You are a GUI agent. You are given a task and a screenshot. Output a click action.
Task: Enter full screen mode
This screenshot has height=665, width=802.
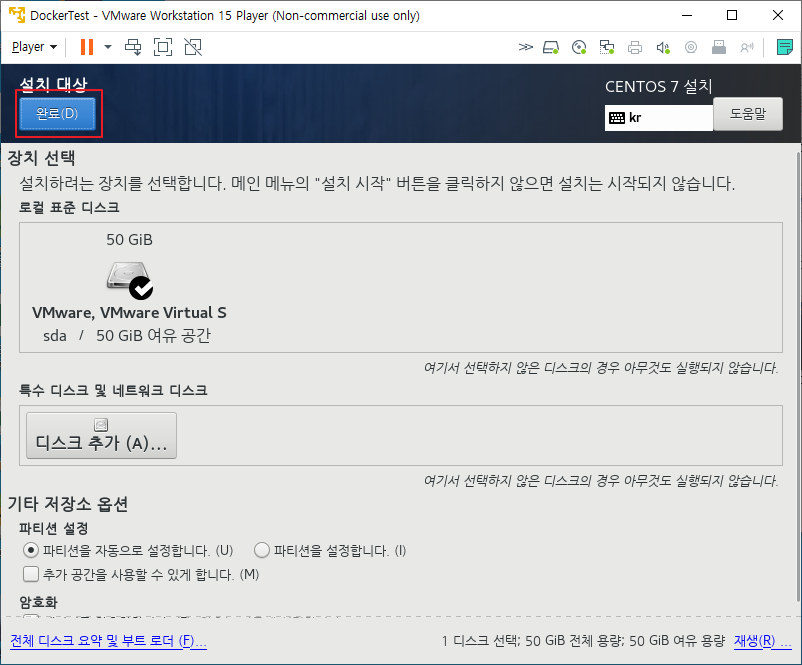coord(163,47)
